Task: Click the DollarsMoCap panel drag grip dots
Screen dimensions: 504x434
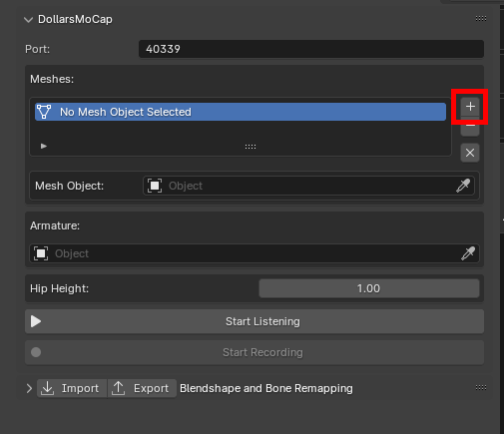Action: coord(481,19)
